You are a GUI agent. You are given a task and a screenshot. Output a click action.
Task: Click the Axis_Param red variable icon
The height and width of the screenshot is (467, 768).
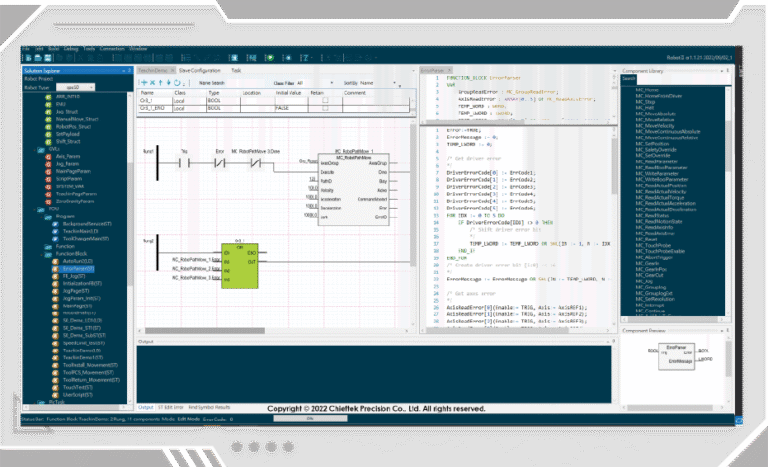(x=48, y=157)
